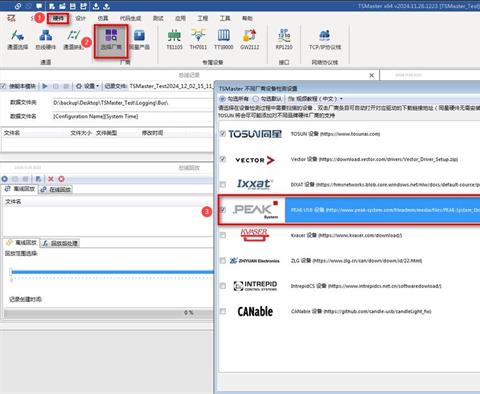
Task: Check the ZLG device checkbox
Action: (x=223, y=261)
